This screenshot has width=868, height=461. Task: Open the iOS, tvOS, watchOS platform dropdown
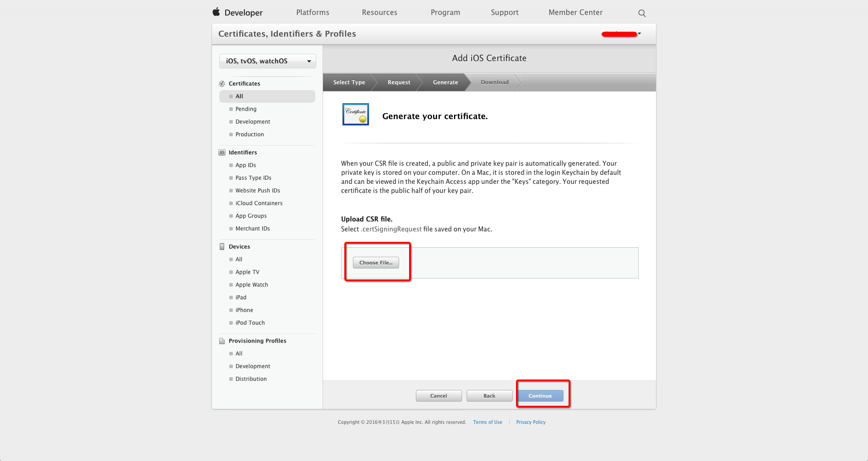click(x=268, y=61)
